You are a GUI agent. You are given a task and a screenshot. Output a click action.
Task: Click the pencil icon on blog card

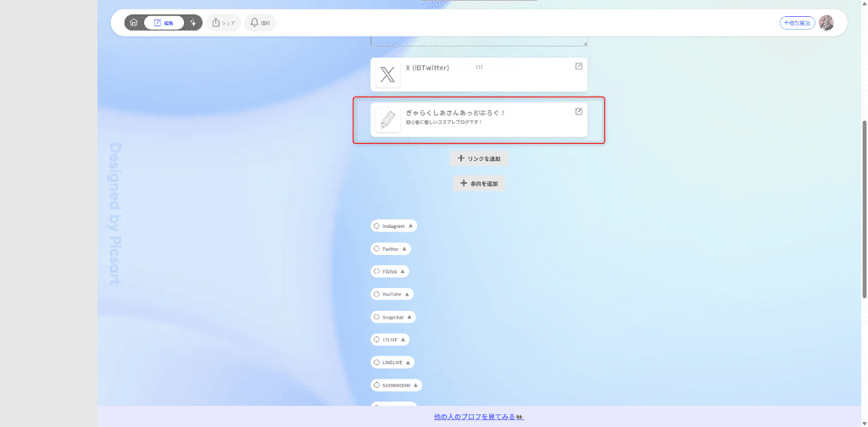click(x=387, y=120)
